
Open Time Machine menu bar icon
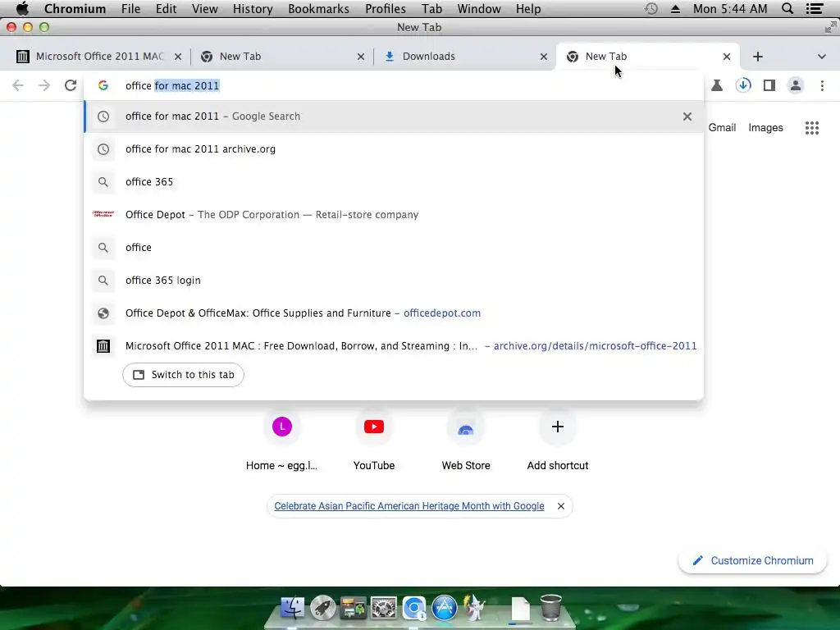(x=651, y=8)
